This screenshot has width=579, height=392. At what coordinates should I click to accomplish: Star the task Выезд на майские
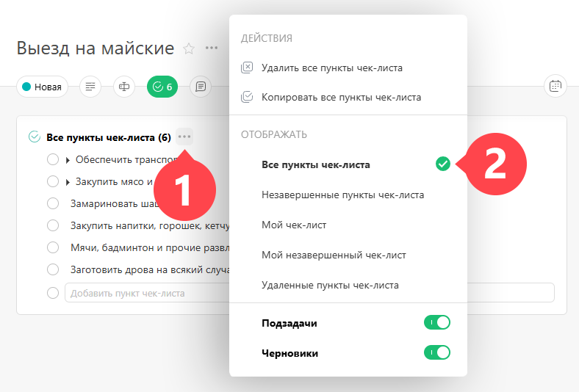(x=189, y=48)
